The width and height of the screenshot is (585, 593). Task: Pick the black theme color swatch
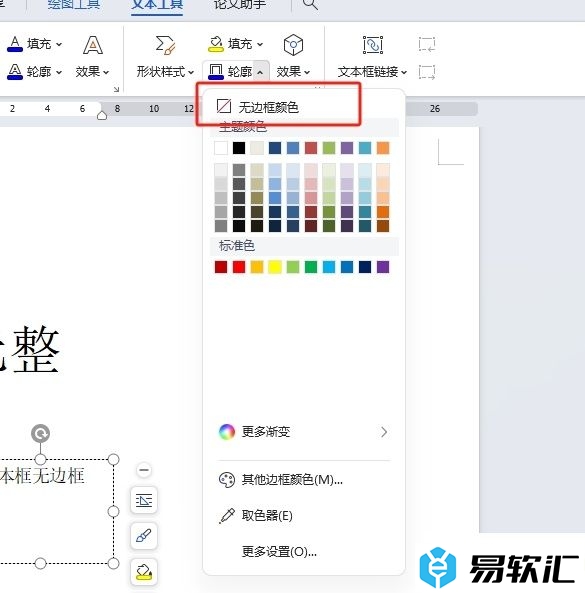pos(239,148)
